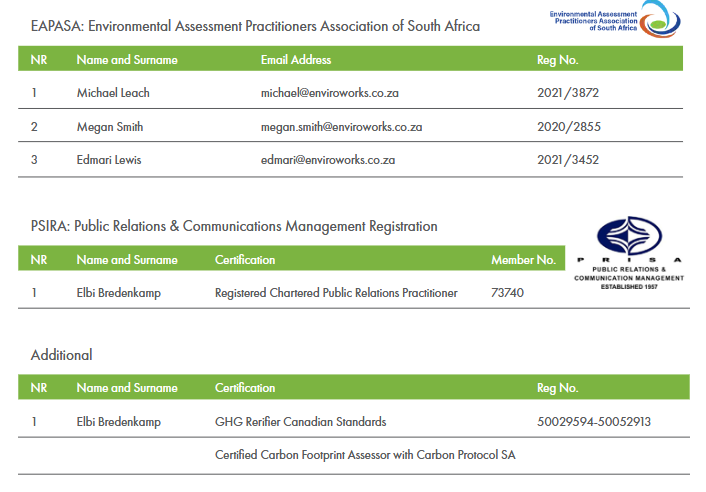Select the name Michael Leach
Image resolution: width=706 pixels, height=492 pixels.
click(113, 93)
